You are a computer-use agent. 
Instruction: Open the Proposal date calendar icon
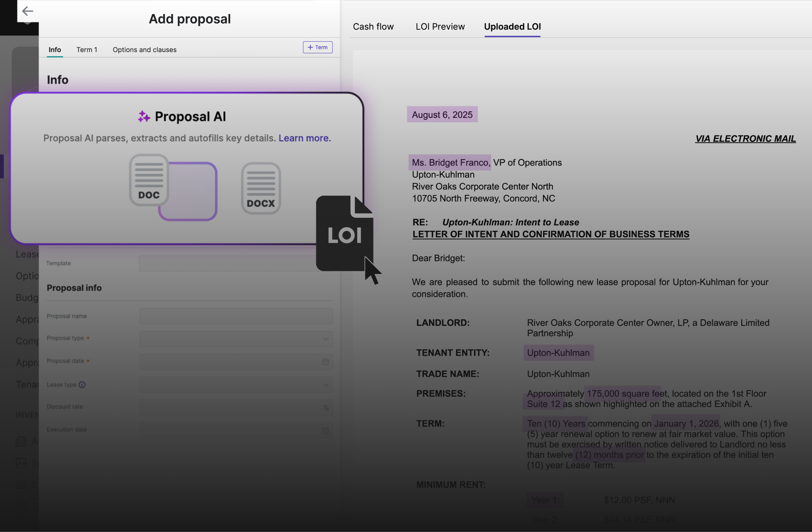click(325, 362)
